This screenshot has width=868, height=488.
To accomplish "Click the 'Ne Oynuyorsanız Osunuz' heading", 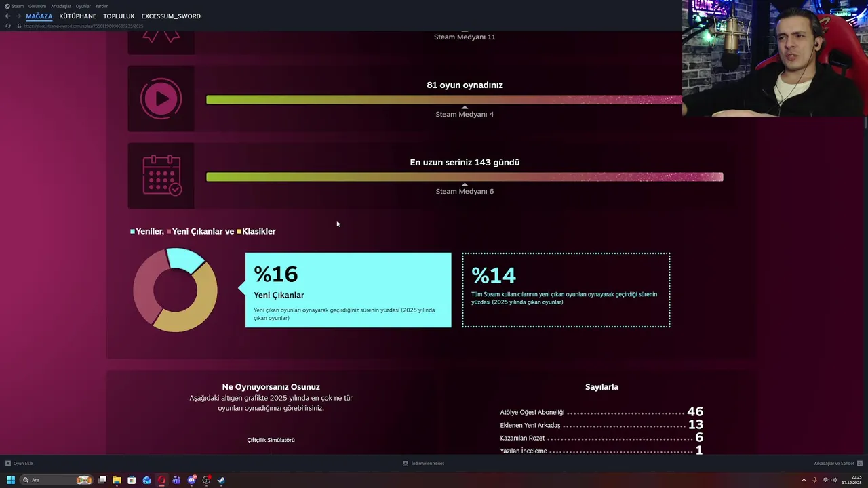I will tap(271, 387).
